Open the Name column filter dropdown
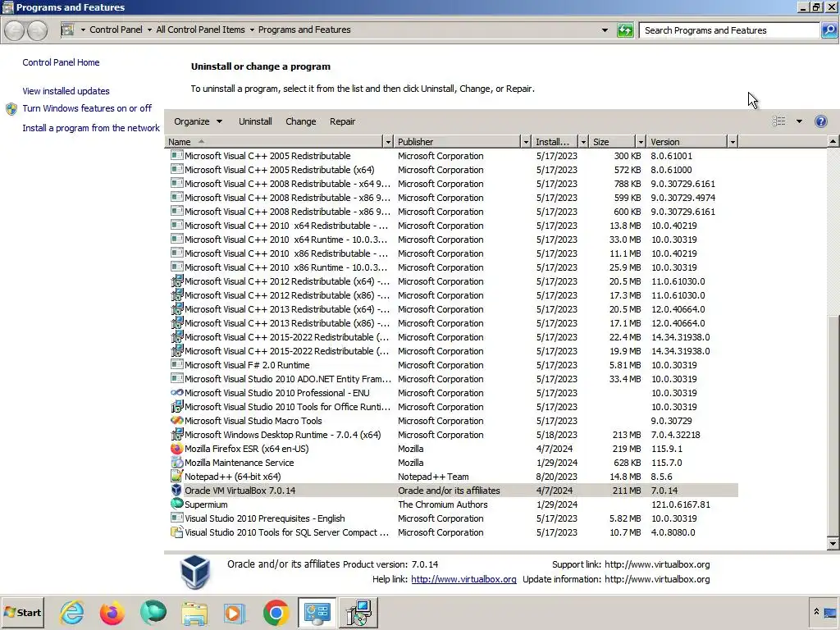 click(x=388, y=142)
